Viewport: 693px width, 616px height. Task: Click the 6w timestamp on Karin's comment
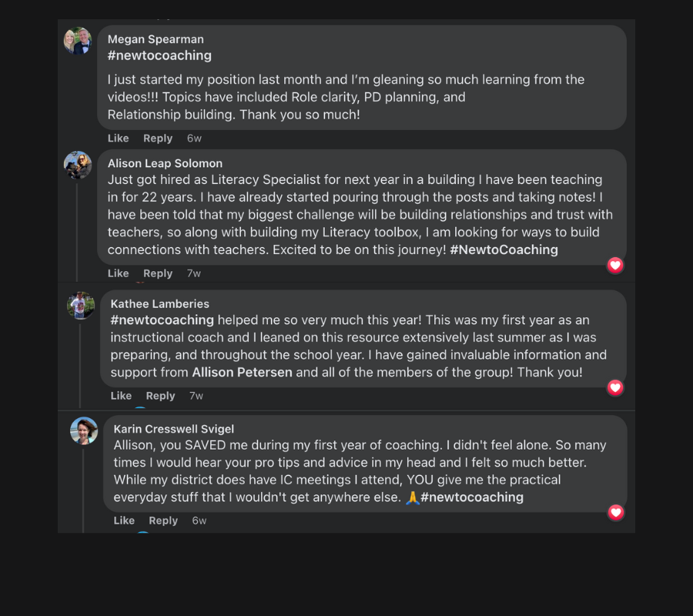[199, 521]
